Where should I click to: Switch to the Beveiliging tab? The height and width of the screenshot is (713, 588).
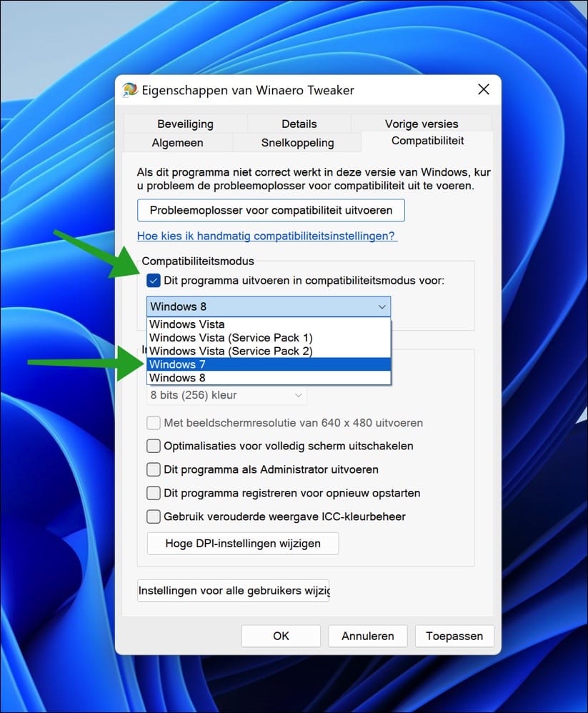pyautogui.click(x=184, y=123)
